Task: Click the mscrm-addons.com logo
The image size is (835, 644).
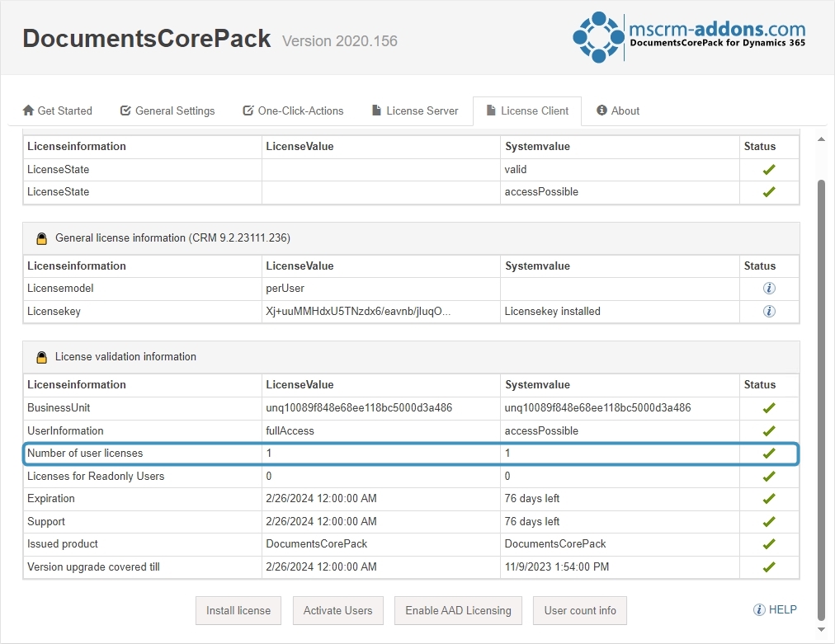Action: [x=689, y=37]
